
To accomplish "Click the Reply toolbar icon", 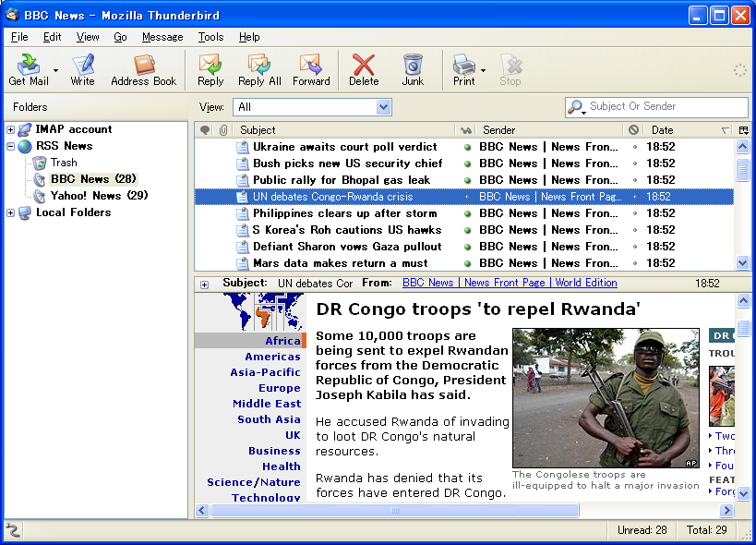I will (210, 69).
